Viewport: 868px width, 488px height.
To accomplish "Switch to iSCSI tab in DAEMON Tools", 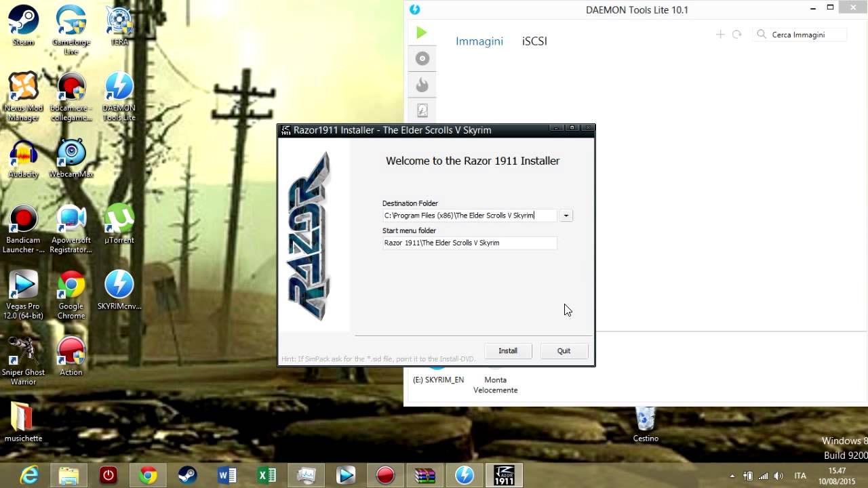I will click(x=534, y=41).
